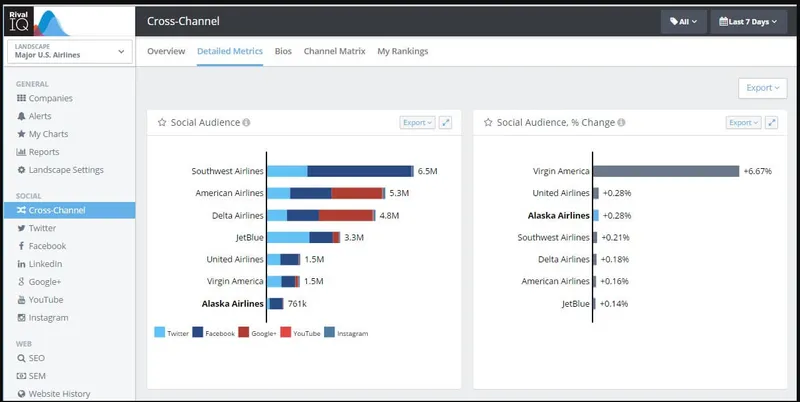Toggle Facebook series in chart legend
The width and height of the screenshot is (800, 402).
coord(213,333)
